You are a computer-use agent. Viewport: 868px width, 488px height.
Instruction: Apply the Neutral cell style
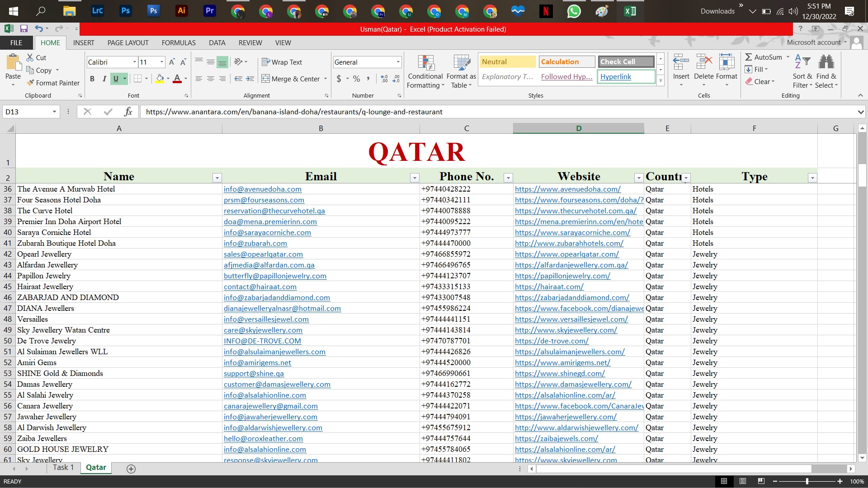507,61
